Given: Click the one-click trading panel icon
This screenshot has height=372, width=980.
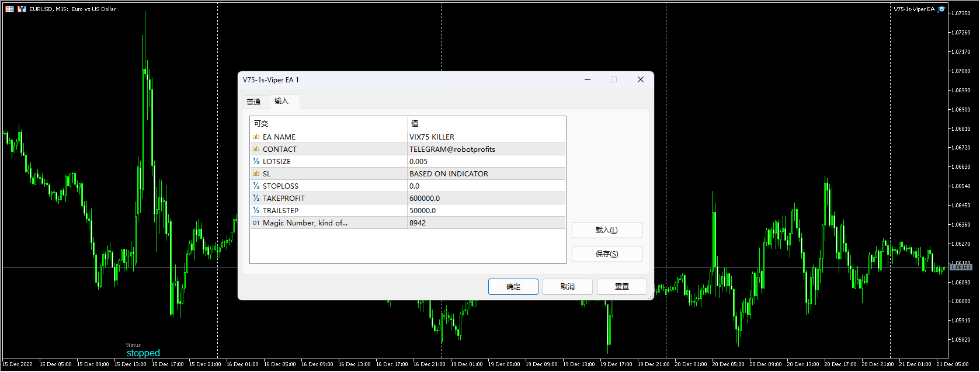Looking at the screenshot, I should [x=22, y=9].
